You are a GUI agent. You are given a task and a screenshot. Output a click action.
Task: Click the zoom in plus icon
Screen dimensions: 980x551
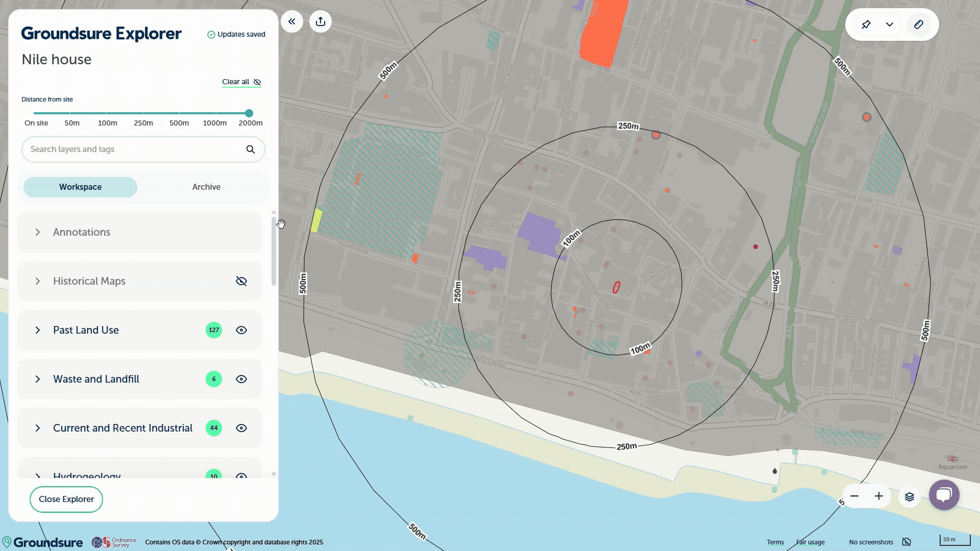pos(879,496)
